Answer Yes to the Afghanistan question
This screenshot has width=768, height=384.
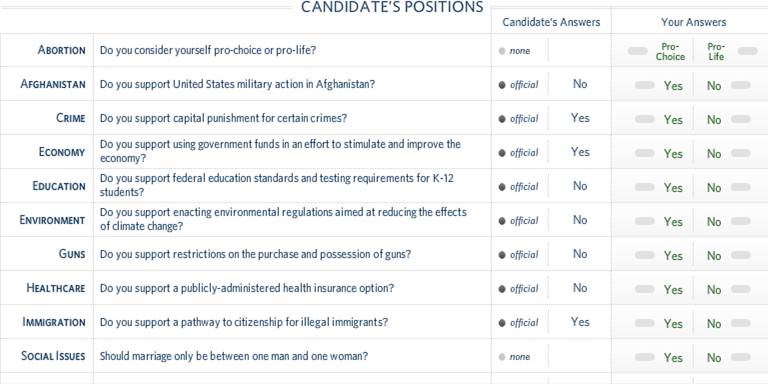tap(673, 86)
